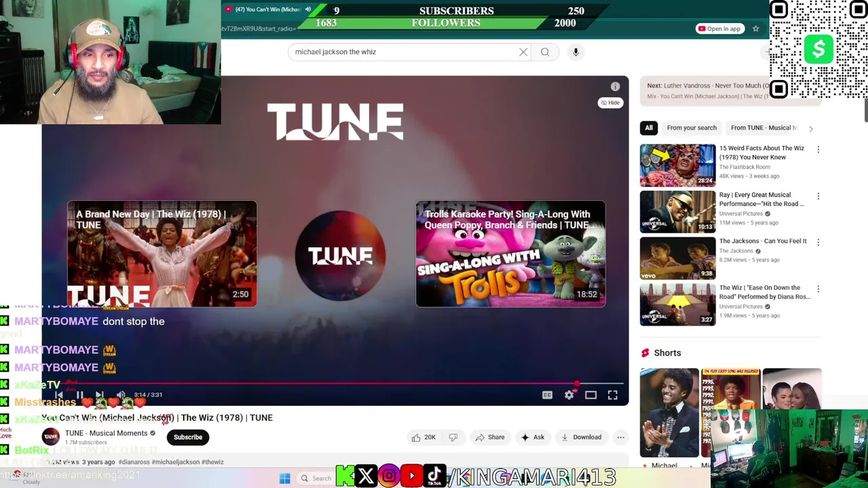Image resolution: width=868 pixels, height=488 pixels.
Task: Like the video with 20K likes
Action: (423, 437)
